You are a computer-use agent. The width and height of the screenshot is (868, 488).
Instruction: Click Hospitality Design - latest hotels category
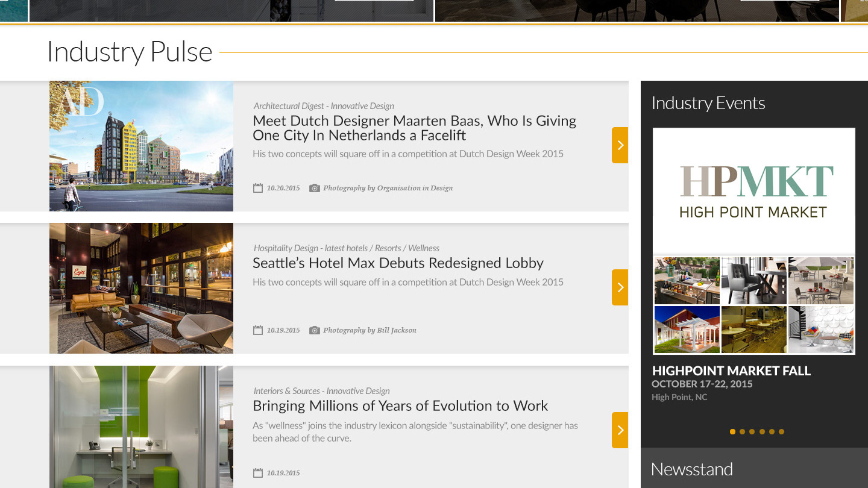pyautogui.click(x=347, y=248)
